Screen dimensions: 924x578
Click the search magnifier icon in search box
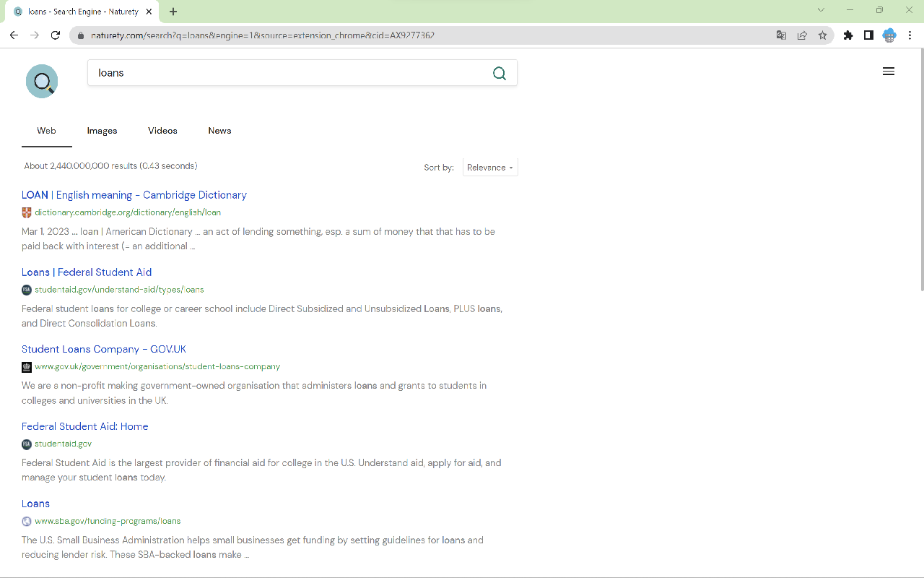tap(500, 73)
